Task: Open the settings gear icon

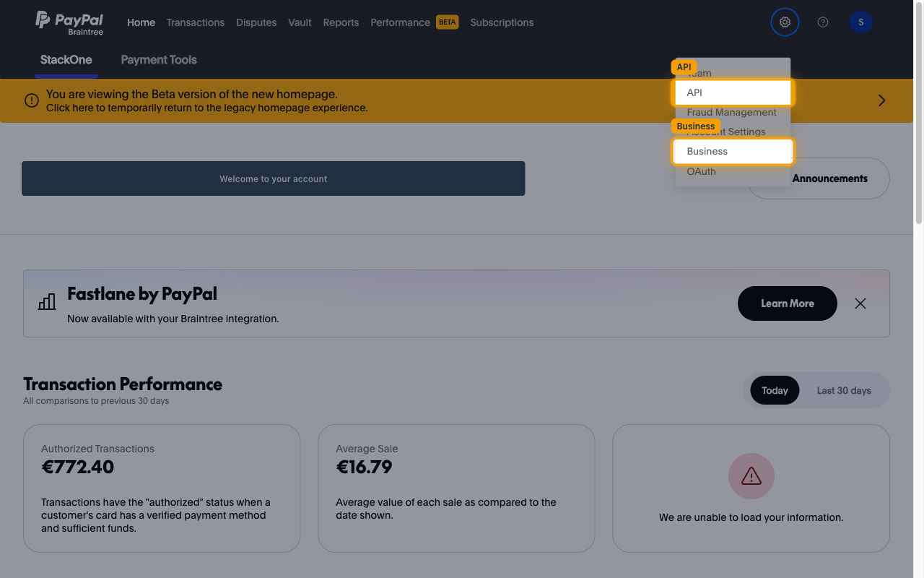Action: (x=785, y=22)
